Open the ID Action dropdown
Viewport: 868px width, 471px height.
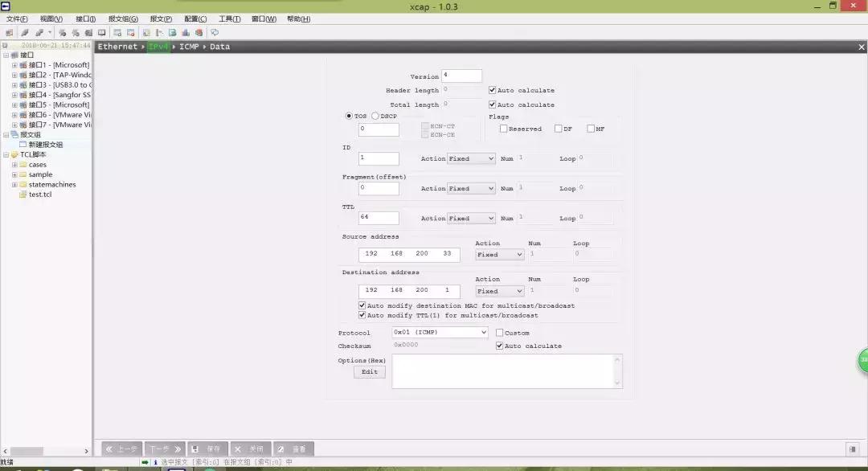(x=471, y=158)
